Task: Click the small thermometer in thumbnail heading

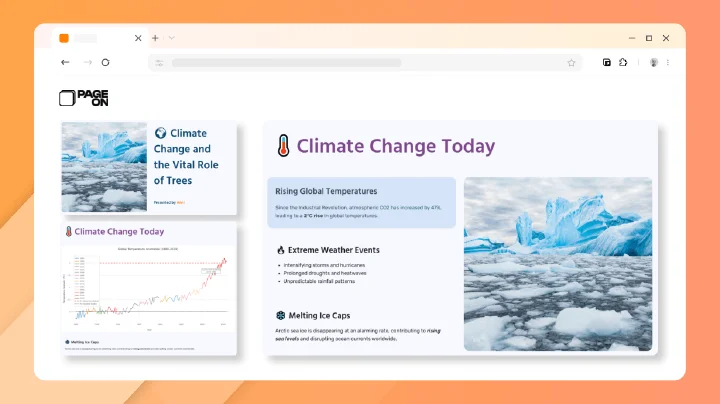Action: [x=68, y=231]
